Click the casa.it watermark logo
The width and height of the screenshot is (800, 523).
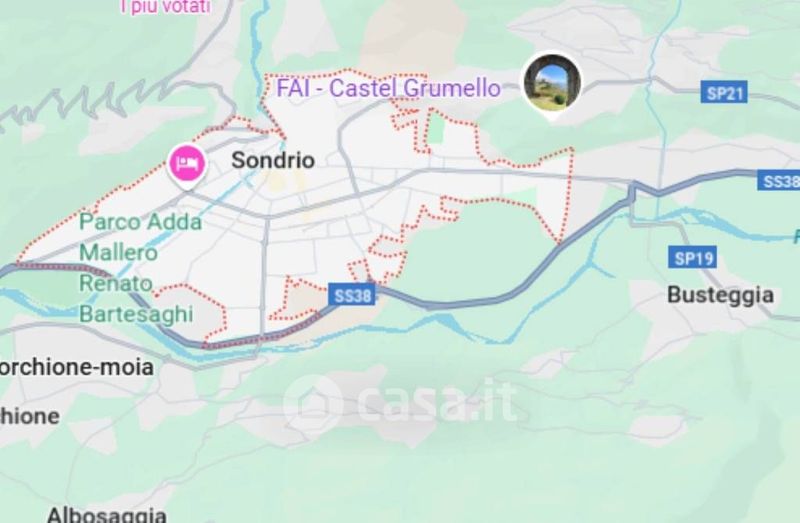tap(401, 403)
